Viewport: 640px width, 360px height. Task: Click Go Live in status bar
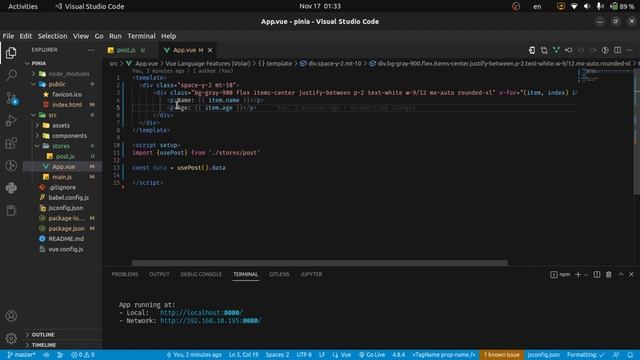372,355
